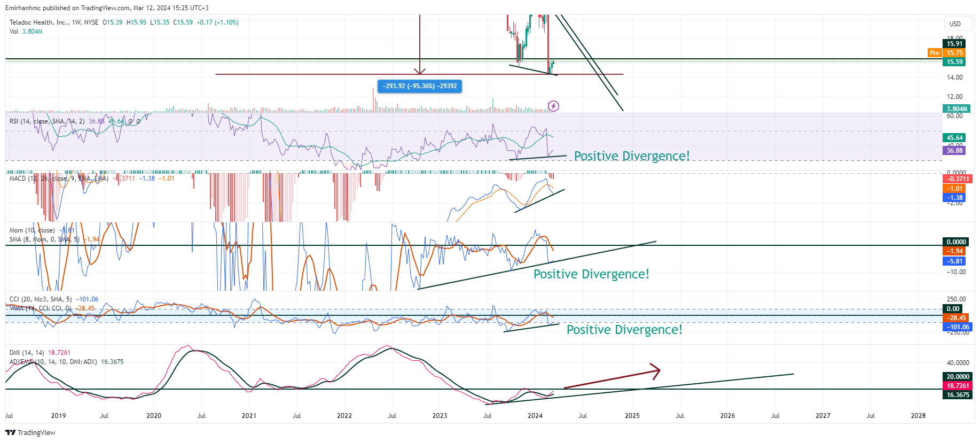Click the 3.804M volume axis tag
The image size is (980, 442).
(x=957, y=109)
